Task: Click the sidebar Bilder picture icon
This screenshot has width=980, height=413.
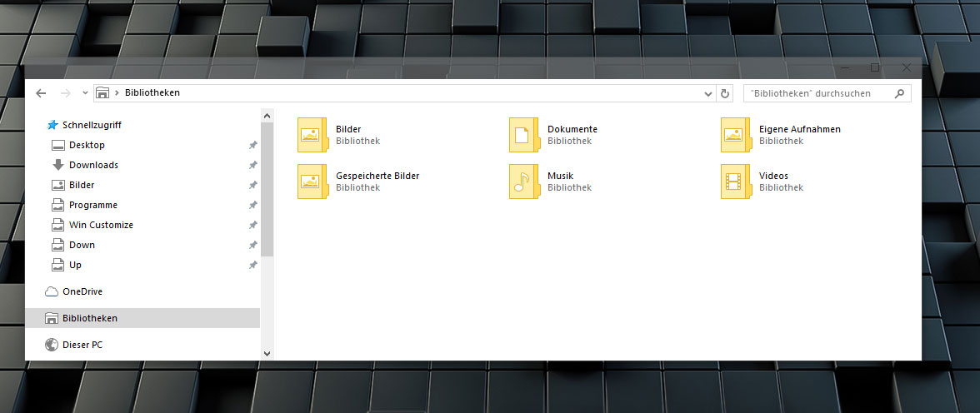Action: point(57,185)
